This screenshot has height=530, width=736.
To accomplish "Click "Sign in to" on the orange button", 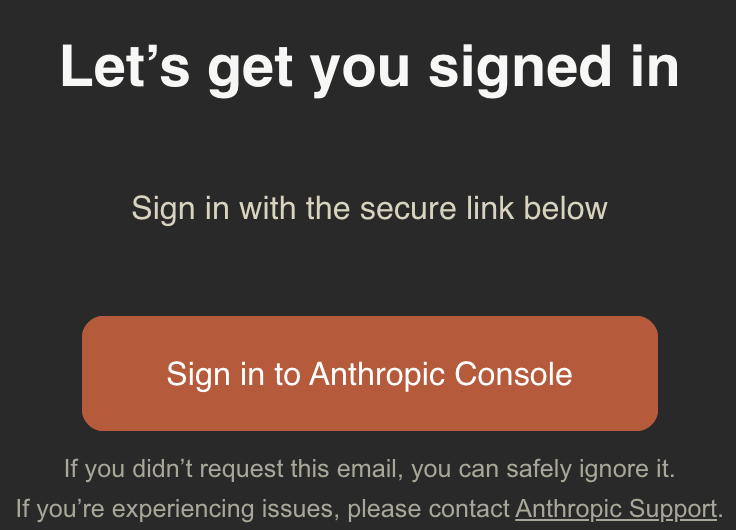I will [x=233, y=374].
